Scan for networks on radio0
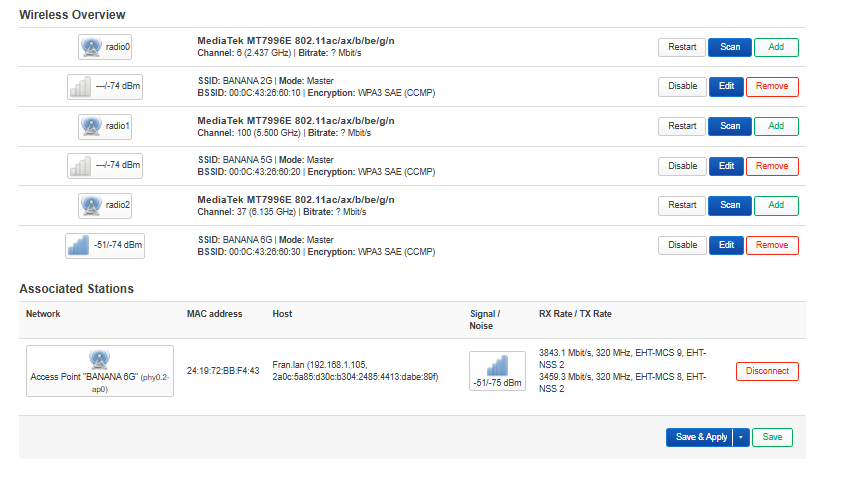 (730, 47)
